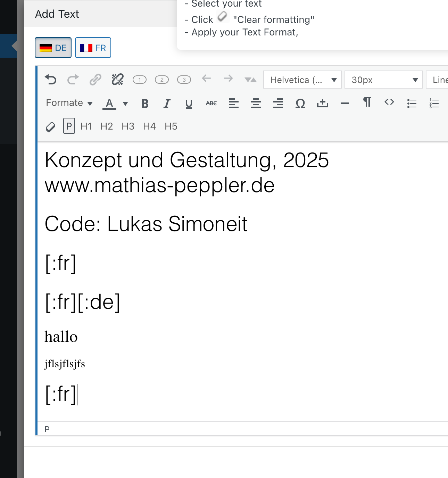Insert horizontal line icon
The width and height of the screenshot is (448, 478).
[345, 103]
